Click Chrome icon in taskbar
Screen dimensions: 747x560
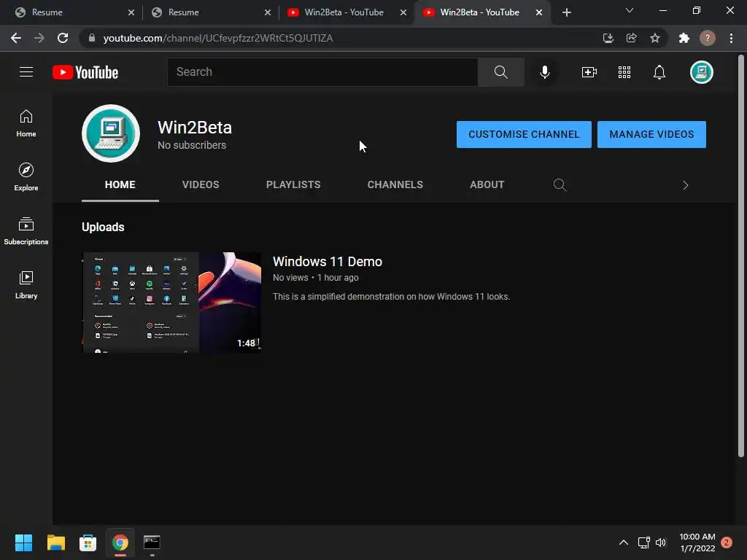(120, 542)
